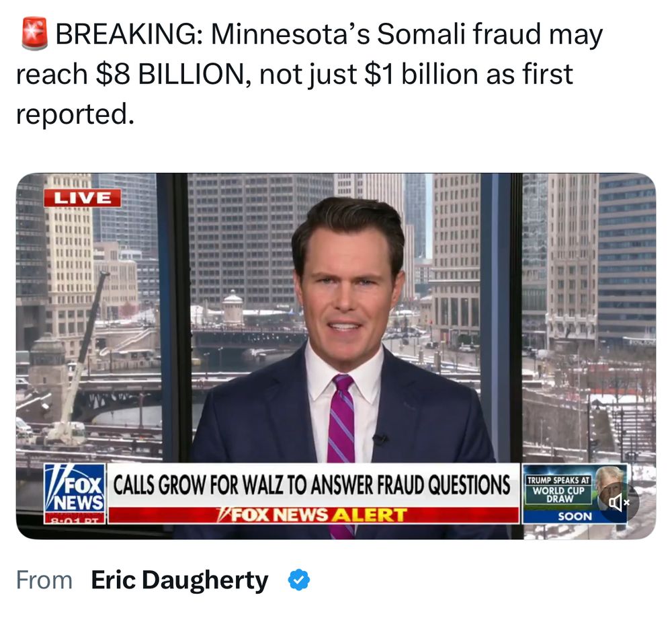Screen dimensions: 672x620
Task: Click the red LIVE badge on the video
Action: tap(82, 198)
